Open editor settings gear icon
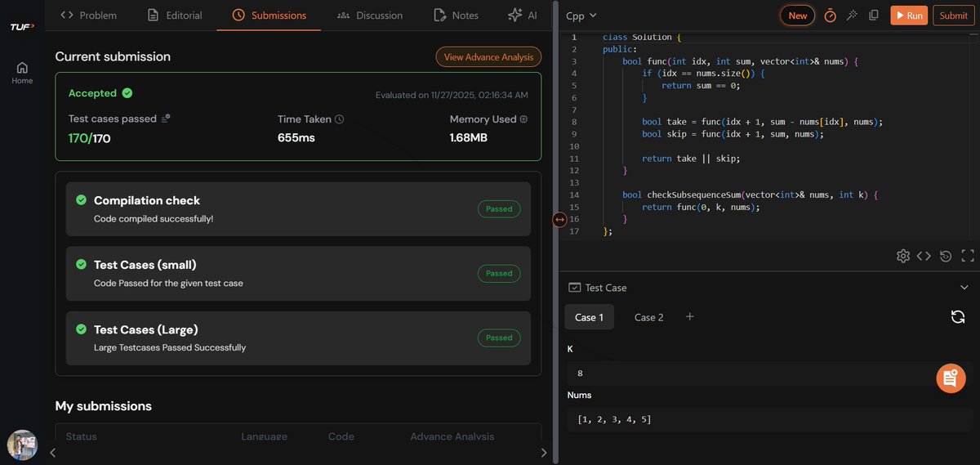The height and width of the screenshot is (465, 980). tap(902, 256)
